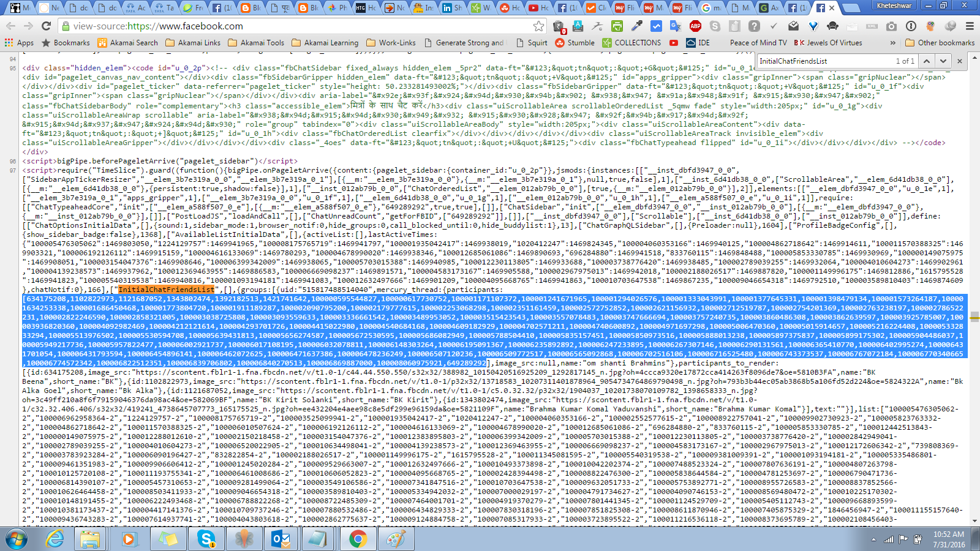Open the Apps shortcut in bookmarks bar
Viewport: 980px width, 551px height.
click(x=19, y=43)
